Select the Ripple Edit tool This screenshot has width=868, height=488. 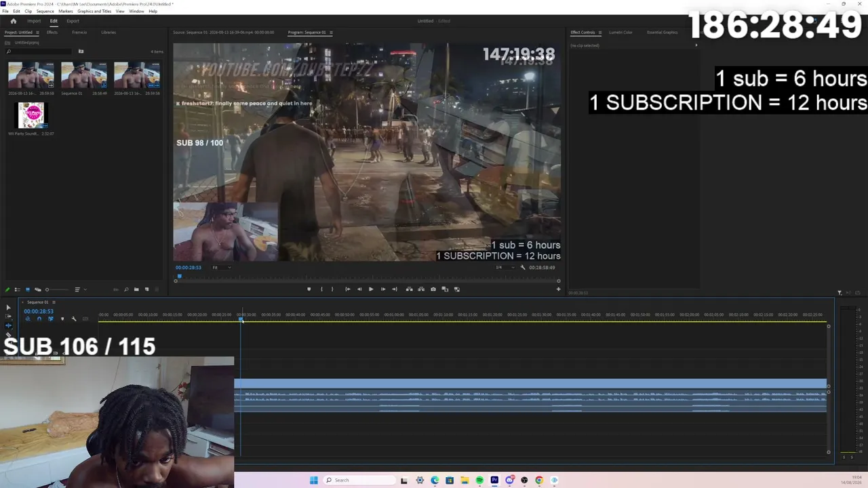pos(8,325)
